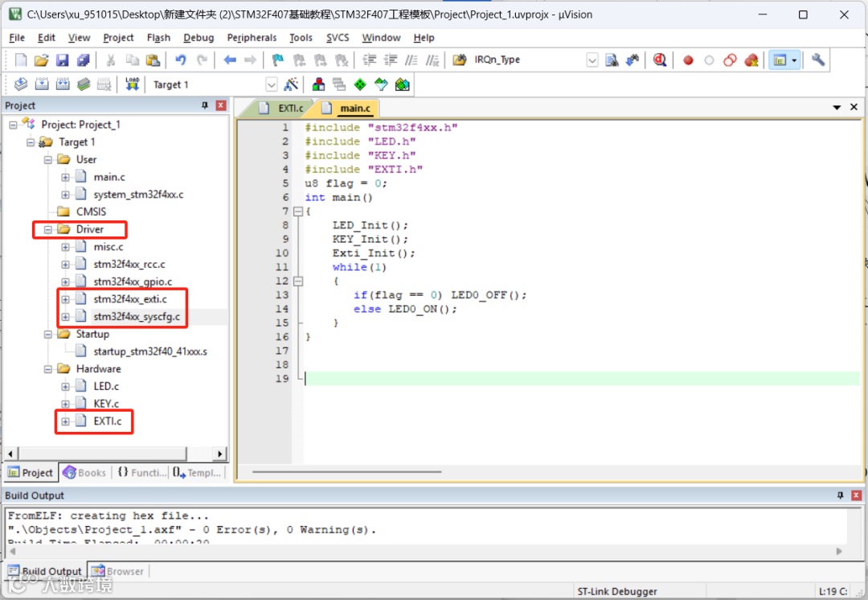868x600 pixels.
Task: Build the target using Build icon
Action: [x=42, y=84]
